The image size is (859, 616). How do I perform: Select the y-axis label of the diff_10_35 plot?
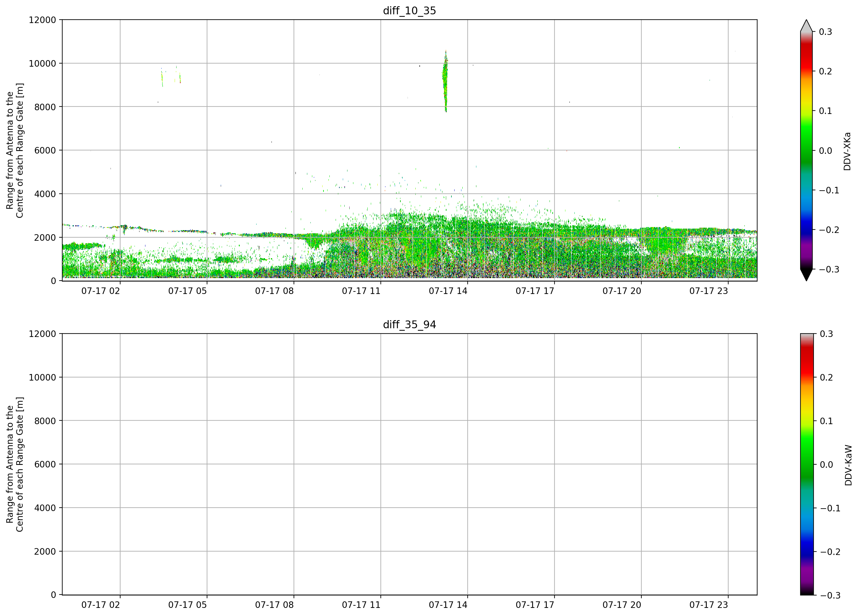coord(15,150)
